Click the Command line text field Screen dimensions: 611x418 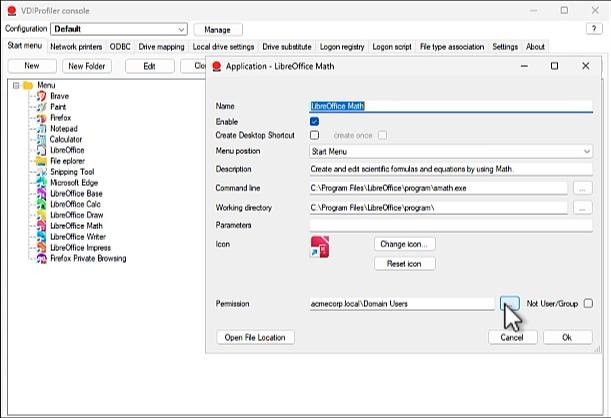coord(438,188)
